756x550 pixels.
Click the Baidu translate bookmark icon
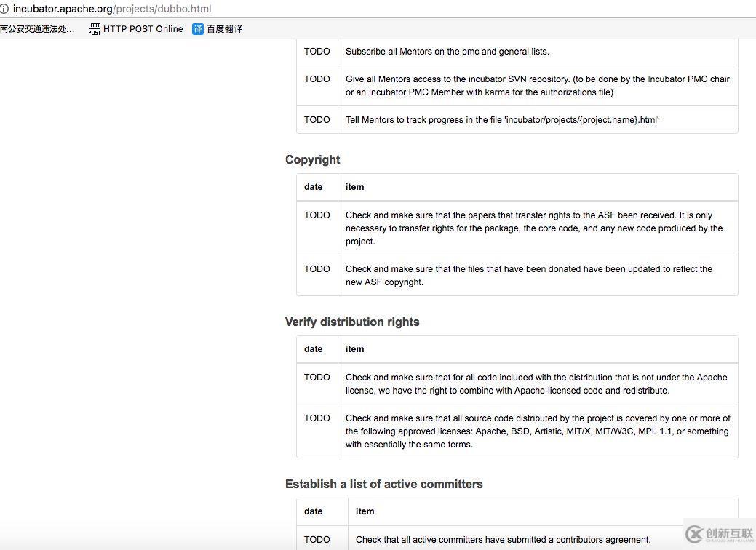coord(198,29)
